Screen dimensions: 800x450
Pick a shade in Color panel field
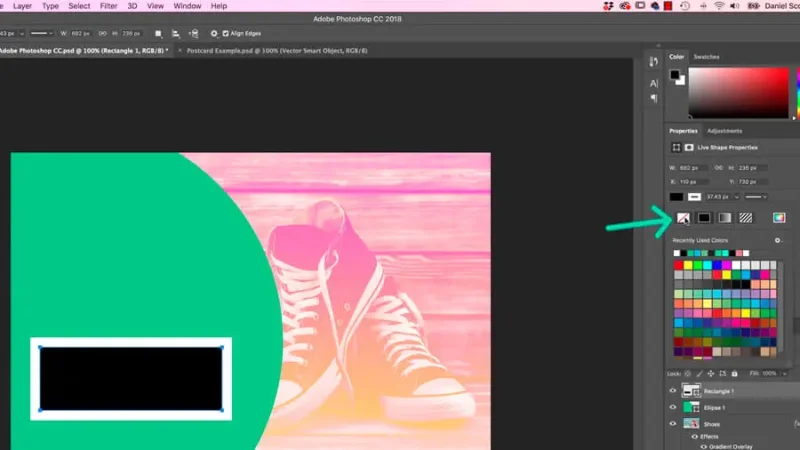pos(738,93)
